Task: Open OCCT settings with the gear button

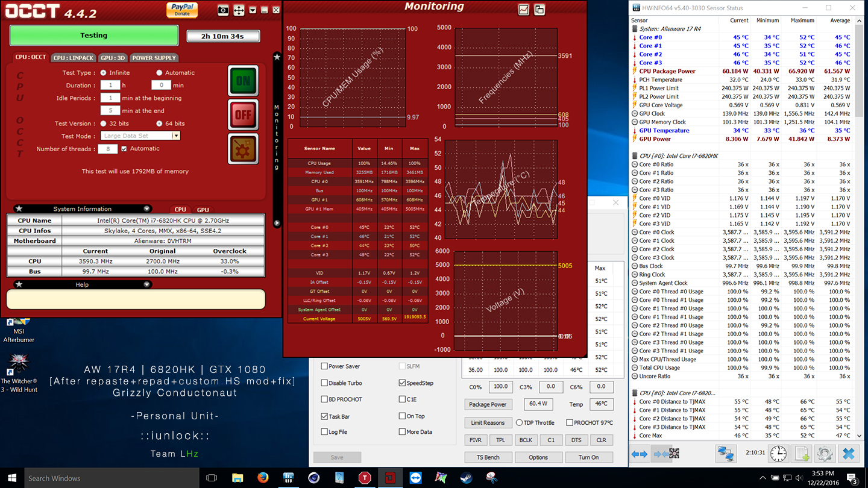Action: [x=243, y=149]
